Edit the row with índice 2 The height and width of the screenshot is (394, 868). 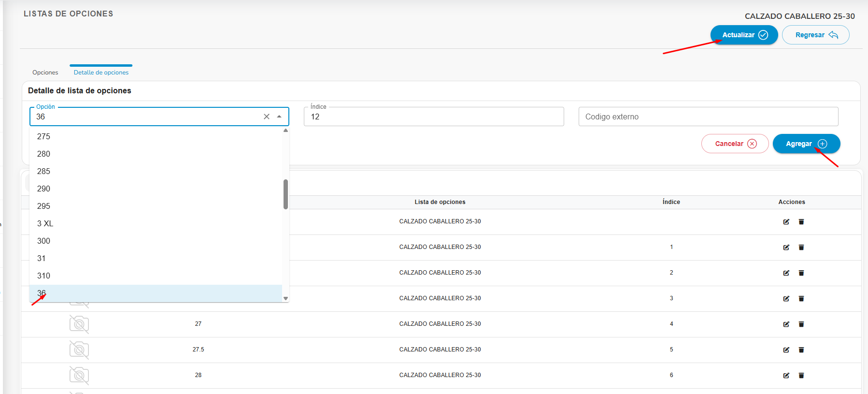pos(786,273)
